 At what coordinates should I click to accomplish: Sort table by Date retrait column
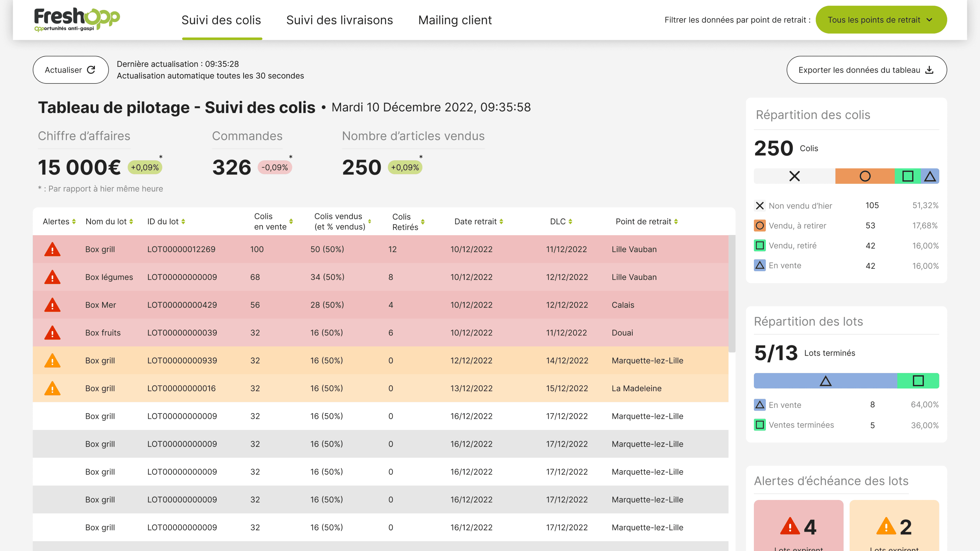(x=501, y=222)
